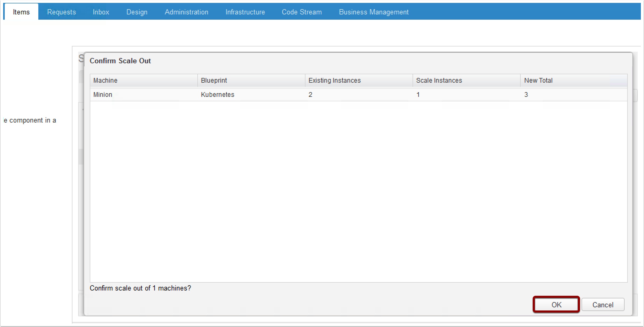Sort by New Total column header
The width and height of the screenshot is (644, 327).
(x=574, y=81)
